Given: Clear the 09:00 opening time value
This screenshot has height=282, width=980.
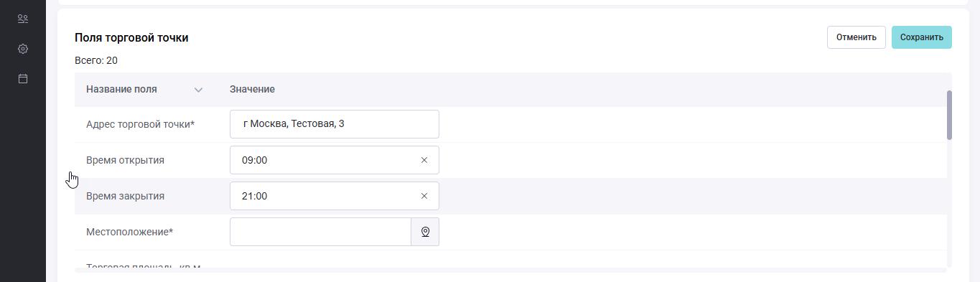Looking at the screenshot, I should point(424,160).
